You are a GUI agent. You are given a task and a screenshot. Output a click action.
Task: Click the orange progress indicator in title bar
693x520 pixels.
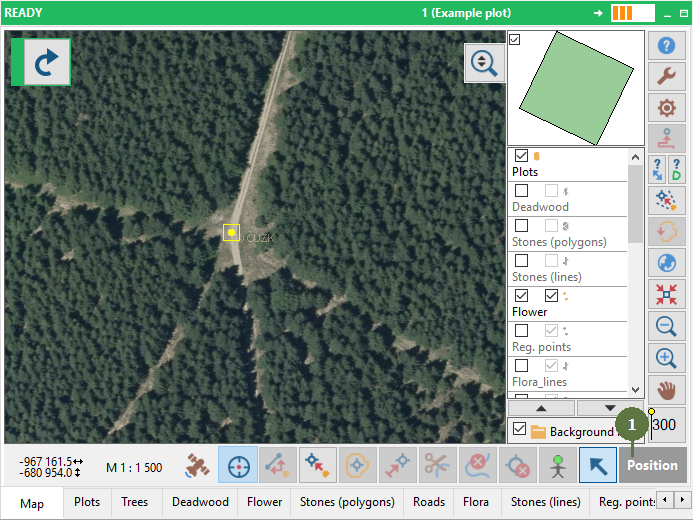(x=632, y=13)
